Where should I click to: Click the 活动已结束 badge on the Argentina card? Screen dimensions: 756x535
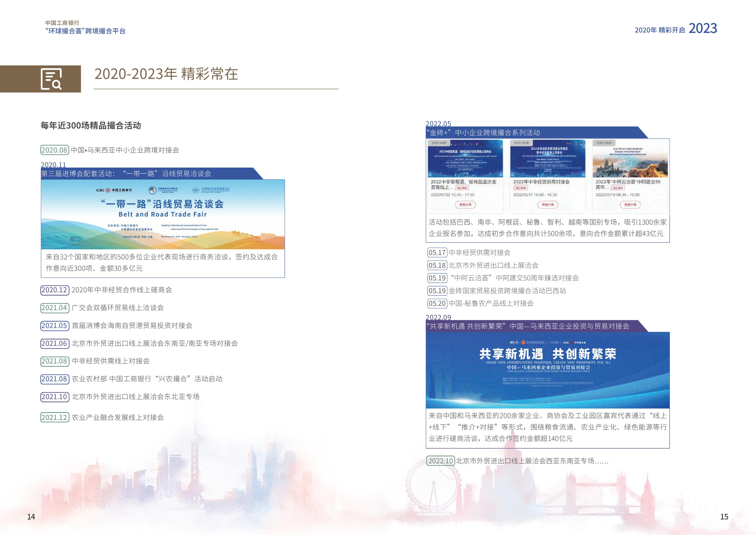coord(604,143)
